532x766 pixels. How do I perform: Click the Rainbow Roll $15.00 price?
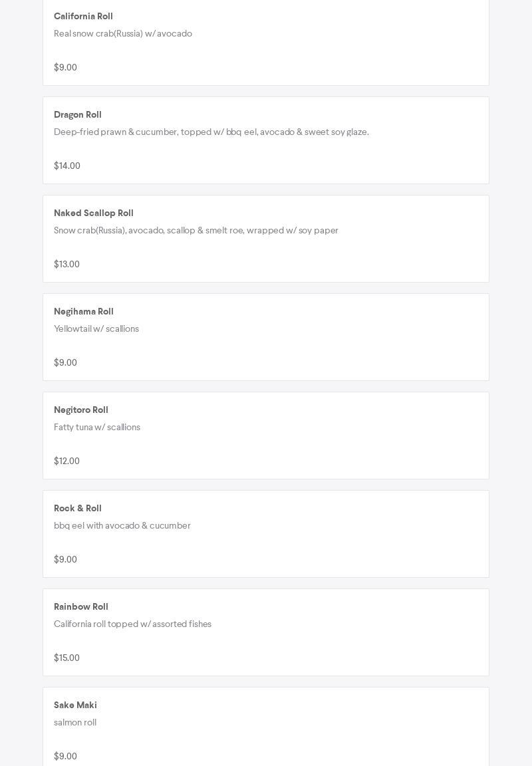point(66,658)
